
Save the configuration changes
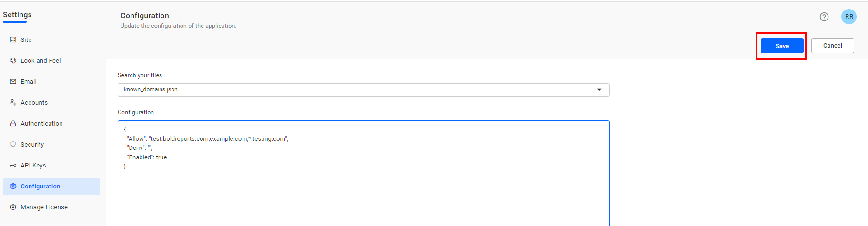pos(782,46)
